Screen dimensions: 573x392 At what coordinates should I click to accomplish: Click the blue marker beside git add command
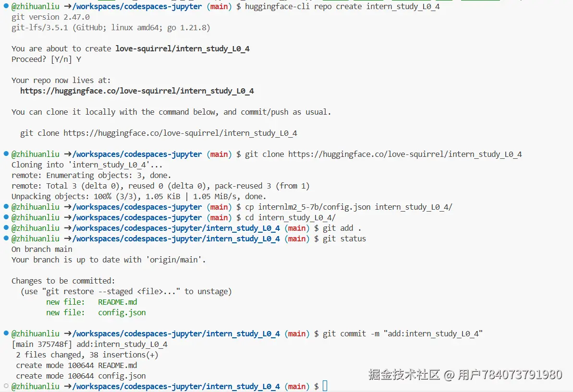pyautogui.click(x=6, y=228)
